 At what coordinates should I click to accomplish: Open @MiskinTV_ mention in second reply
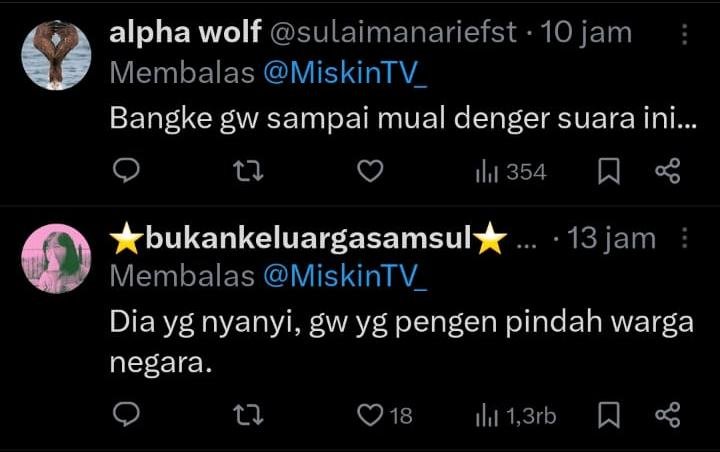344,276
